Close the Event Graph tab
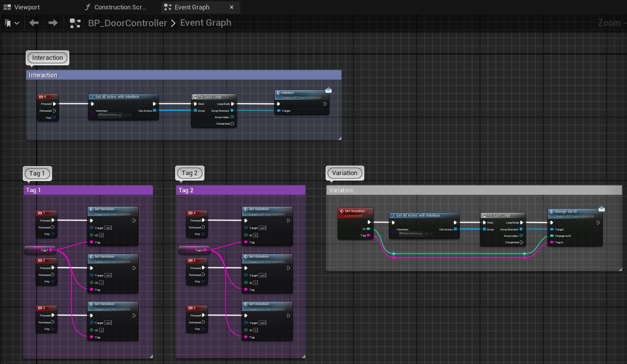 point(232,7)
